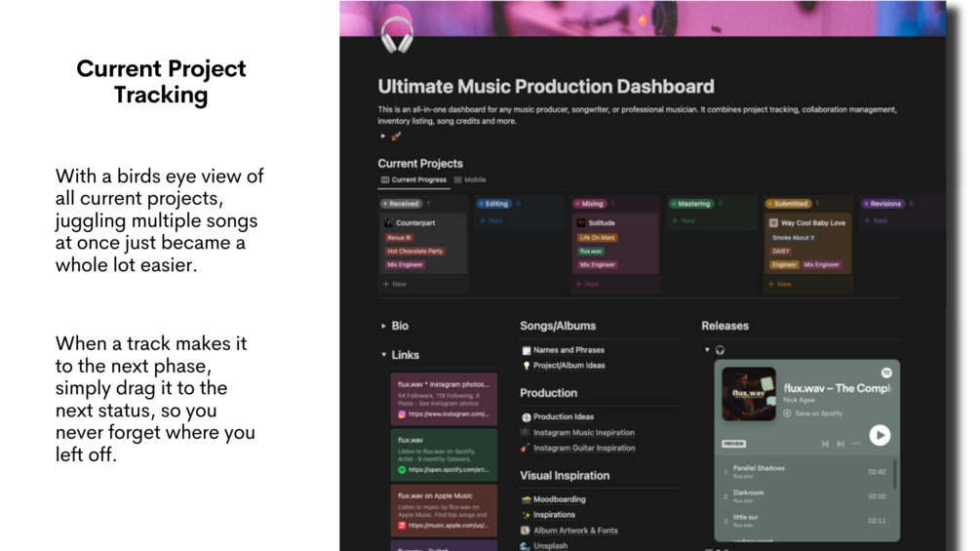Screen dimensions: 980x551
Task: Click the Instagram logo icon
Action: (402, 414)
